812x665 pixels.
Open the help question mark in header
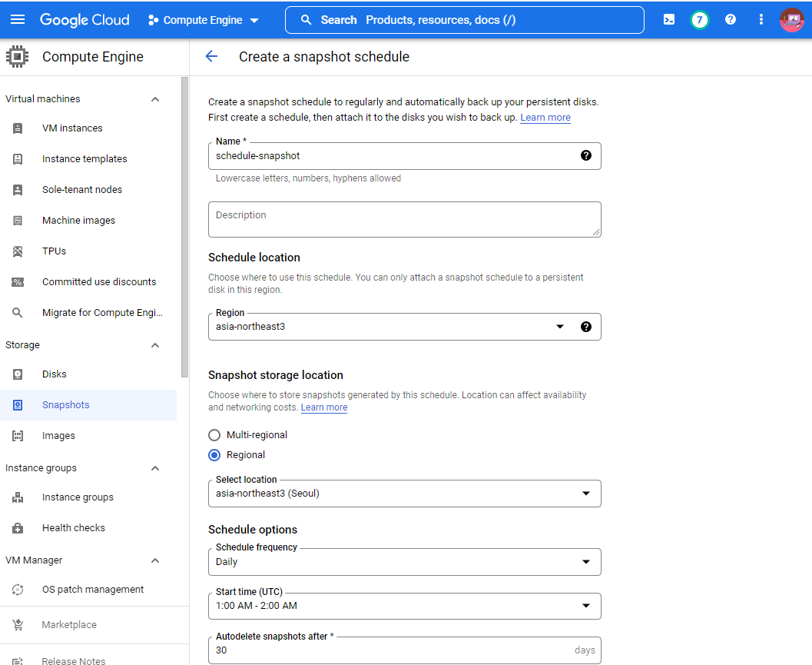[730, 20]
